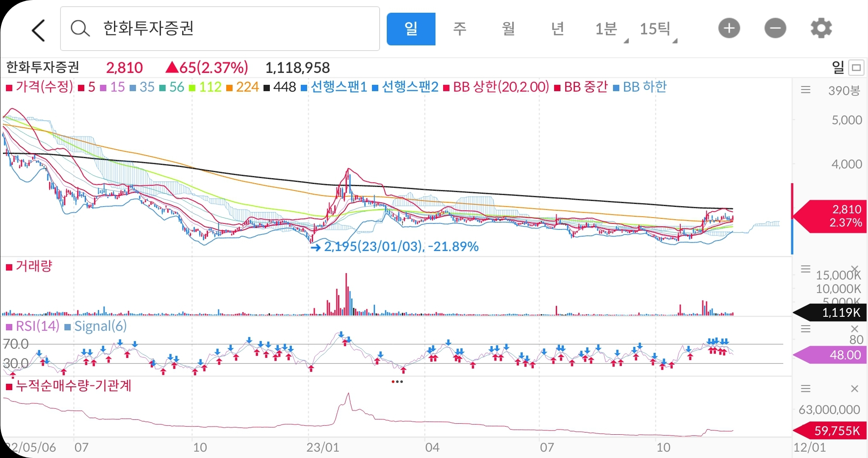The height and width of the screenshot is (458, 868).
Task: Tap the 224 moving average legend
Action: pos(243,87)
